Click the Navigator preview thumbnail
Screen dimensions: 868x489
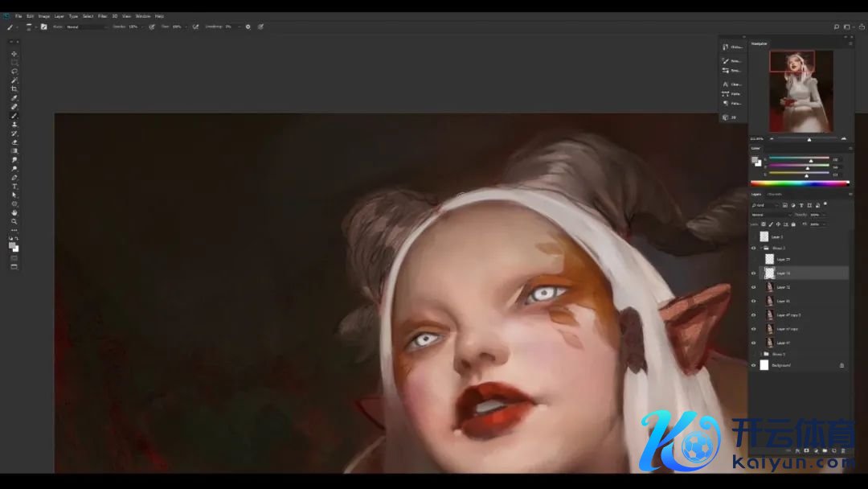(x=800, y=91)
